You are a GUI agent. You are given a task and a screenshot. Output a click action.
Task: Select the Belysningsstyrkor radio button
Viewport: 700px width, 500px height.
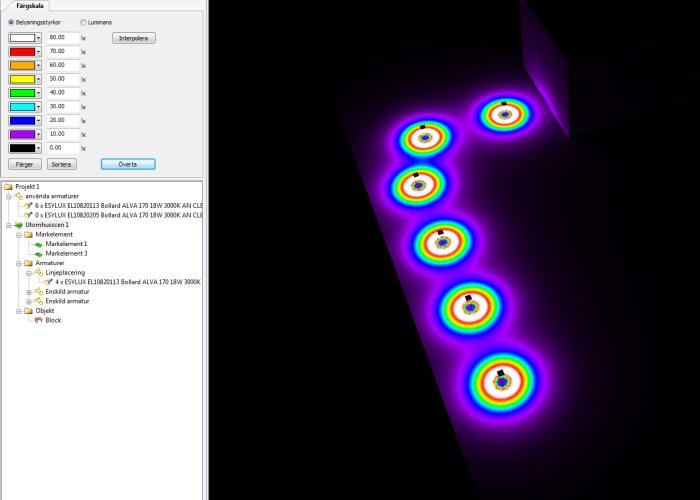pyautogui.click(x=11, y=22)
